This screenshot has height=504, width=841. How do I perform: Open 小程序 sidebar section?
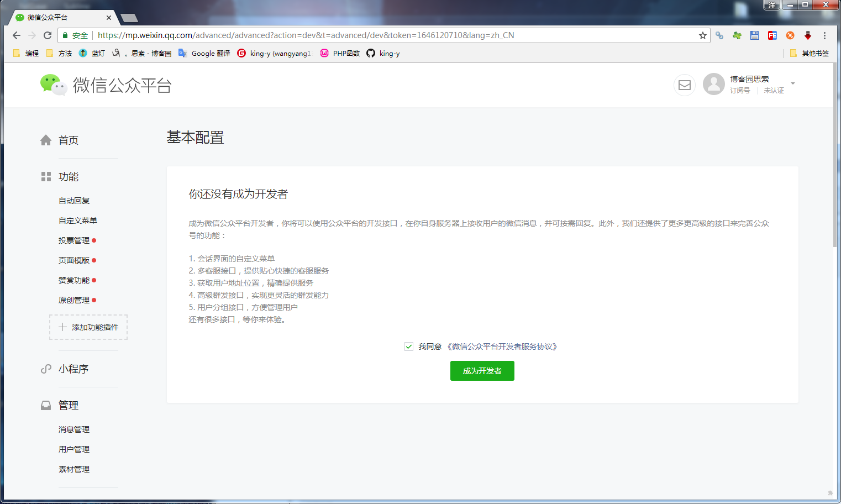point(73,369)
